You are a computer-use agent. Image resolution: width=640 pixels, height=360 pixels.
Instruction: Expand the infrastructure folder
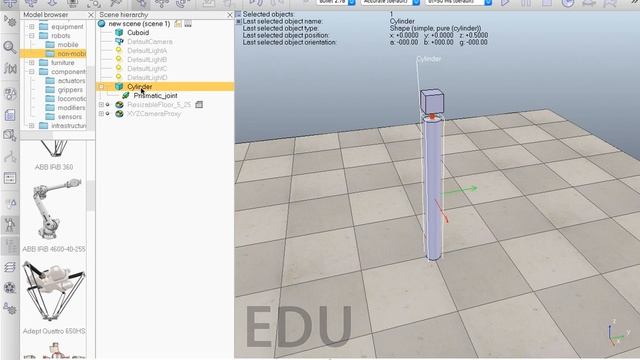pyautogui.click(x=32, y=125)
